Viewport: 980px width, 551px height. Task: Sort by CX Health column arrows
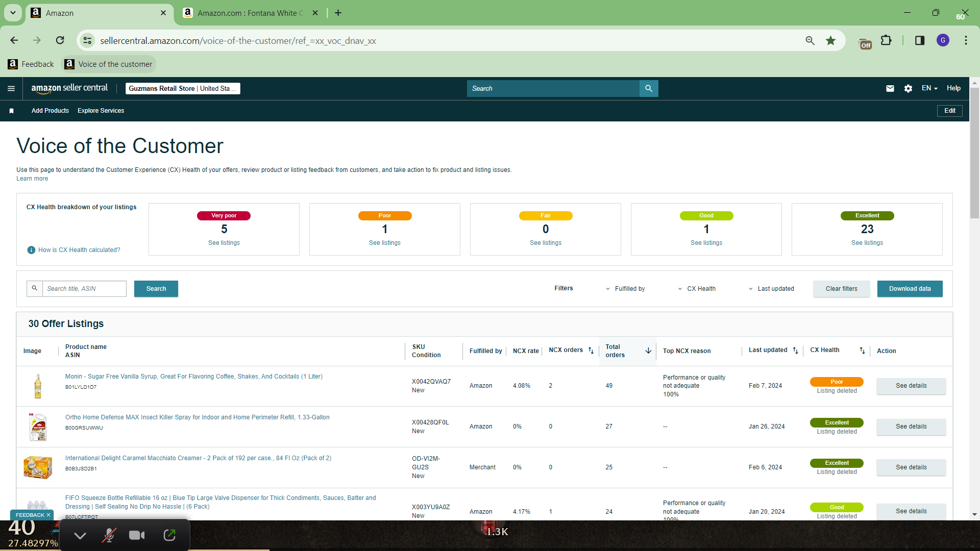[x=862, y=350]
